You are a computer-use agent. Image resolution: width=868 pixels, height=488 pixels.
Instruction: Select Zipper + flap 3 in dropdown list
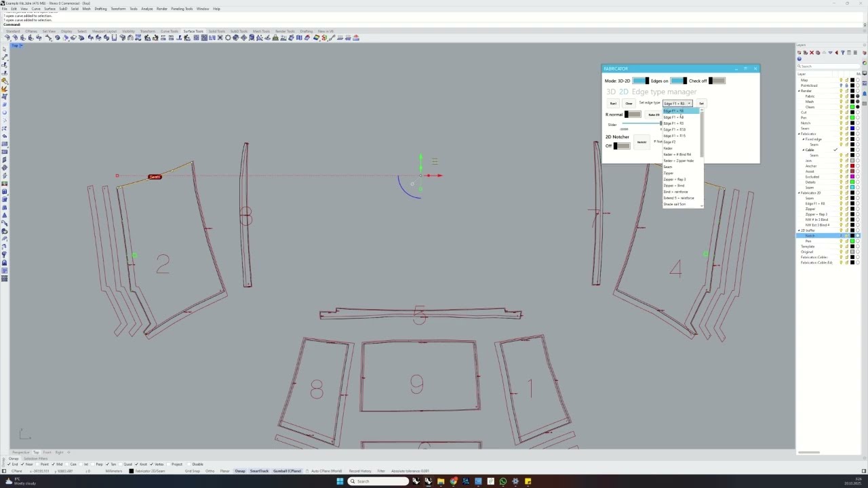click(x=674, y=179)
